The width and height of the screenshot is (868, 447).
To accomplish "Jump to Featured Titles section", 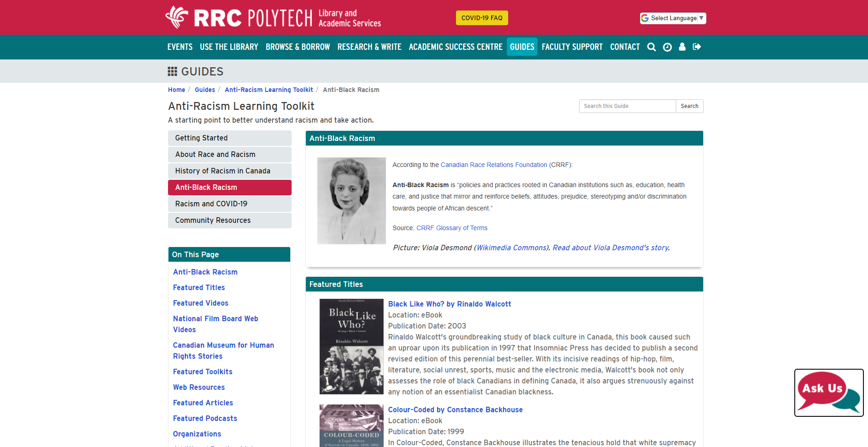I will pos(199,287).
